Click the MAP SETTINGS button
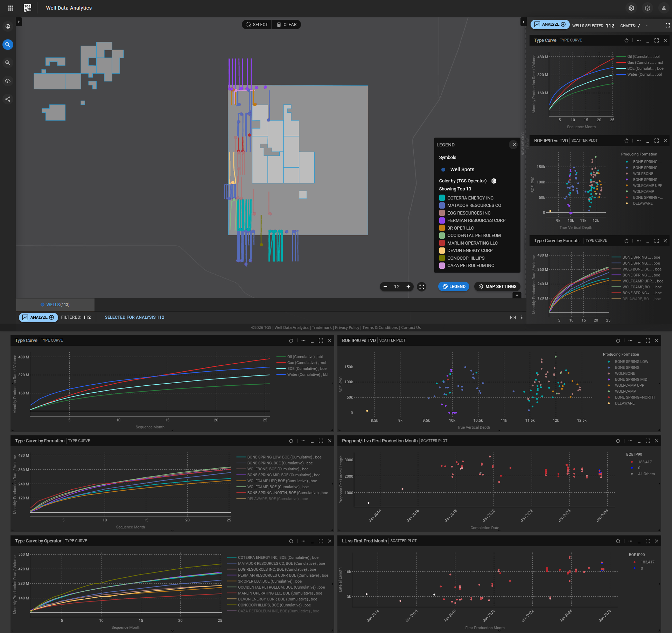This screenshot has height=633, width=672. [x=497, y=286]
